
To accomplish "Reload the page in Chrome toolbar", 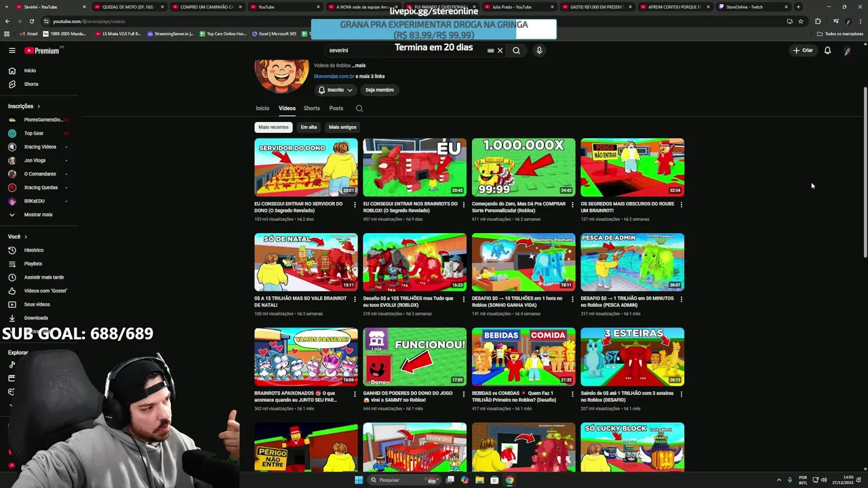I will tap(31, 21).
